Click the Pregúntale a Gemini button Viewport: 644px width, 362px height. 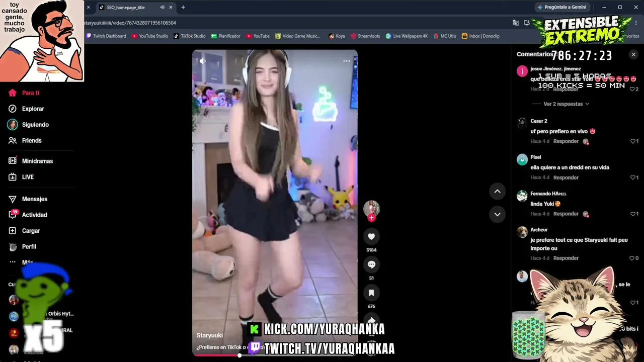[x=562, y=8]
